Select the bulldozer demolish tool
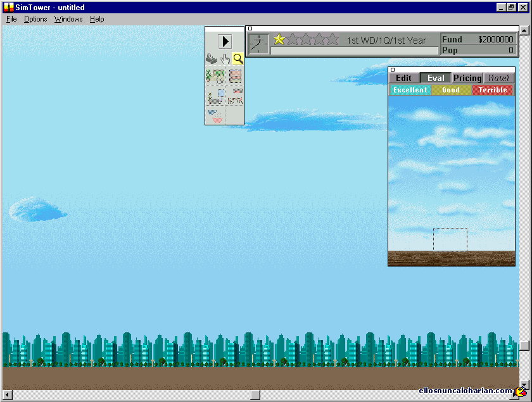532x402 pixels. (212, 59)
